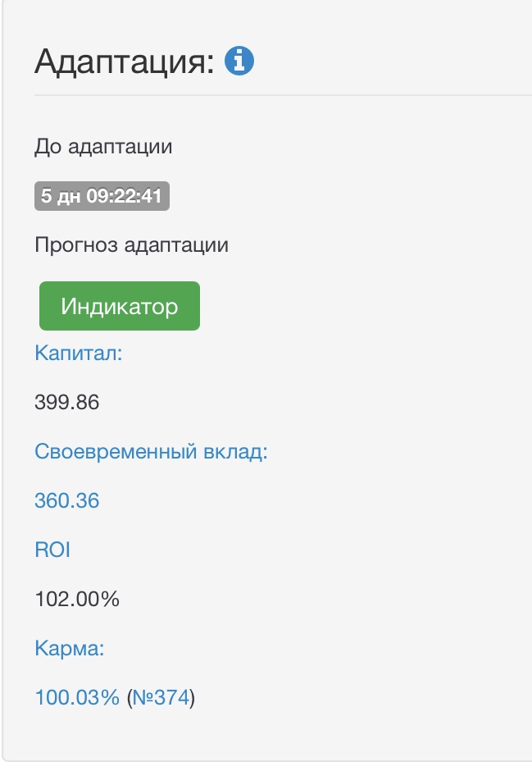Screen dimensions: 532x762
Task: Click the 399.86 capital value
Action: pos(66,403)
